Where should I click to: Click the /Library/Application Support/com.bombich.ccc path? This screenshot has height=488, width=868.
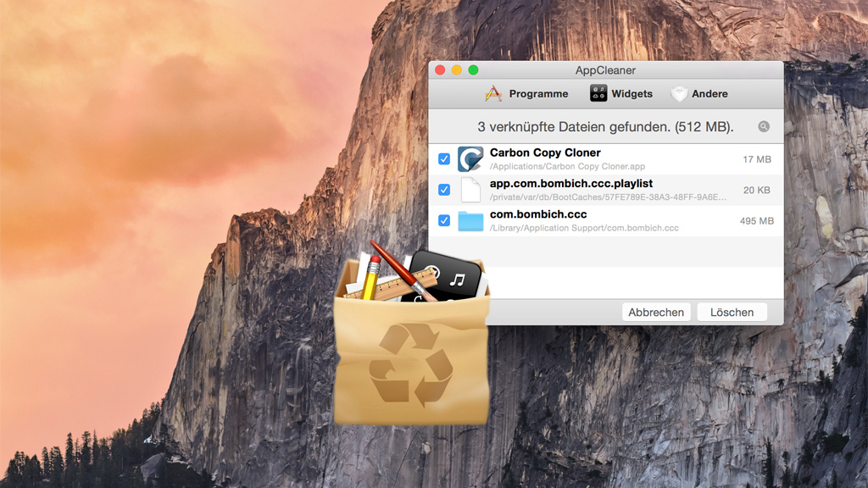tap(584, 228)
